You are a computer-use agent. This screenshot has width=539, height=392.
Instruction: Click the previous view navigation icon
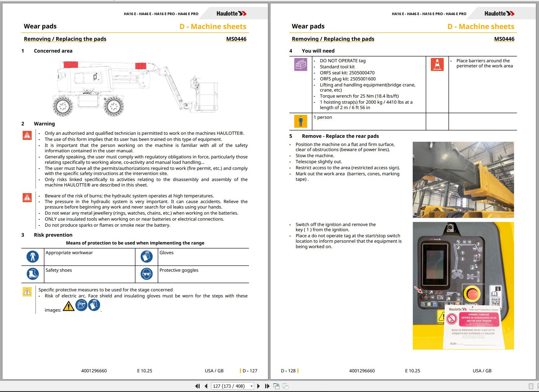click(x=276, y=386)
